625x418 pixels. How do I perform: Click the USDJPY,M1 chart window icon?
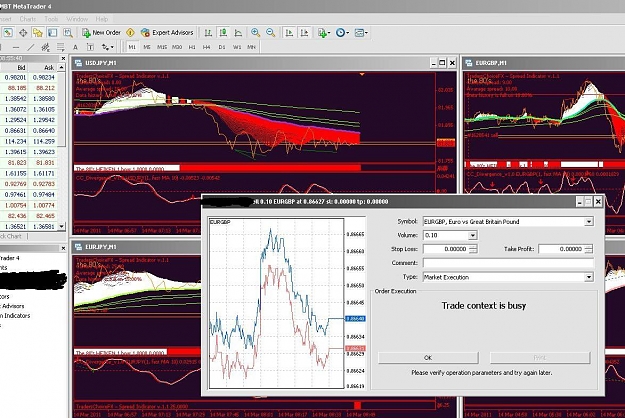(x=79, y=63)
